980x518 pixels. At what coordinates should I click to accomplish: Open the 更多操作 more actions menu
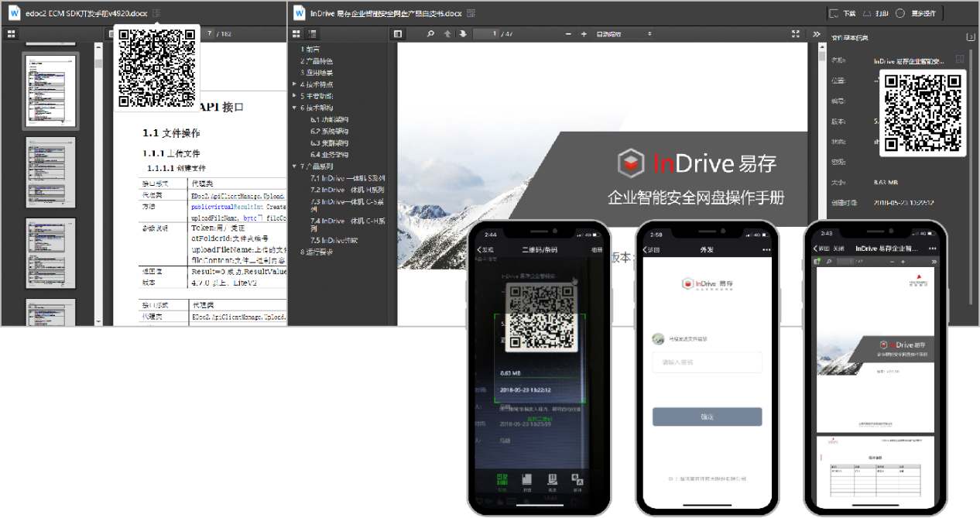(x=917, y=13)
